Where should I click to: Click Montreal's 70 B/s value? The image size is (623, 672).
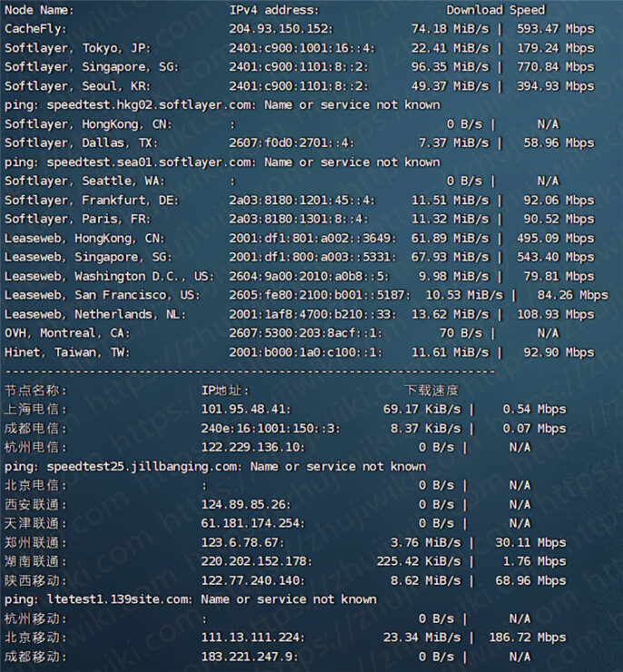460,333
